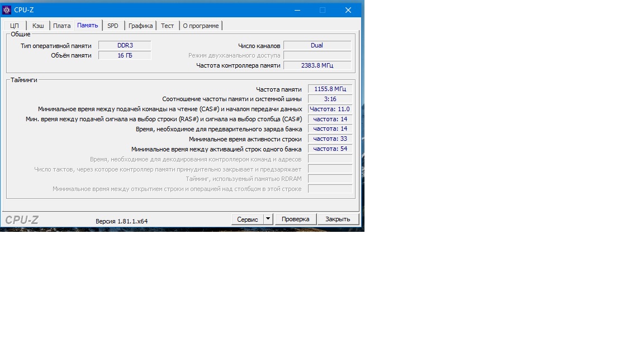644x362 pixels.
Task: Click the 2383.8 МГц controller frequency field
Action: tap(317, 65)
